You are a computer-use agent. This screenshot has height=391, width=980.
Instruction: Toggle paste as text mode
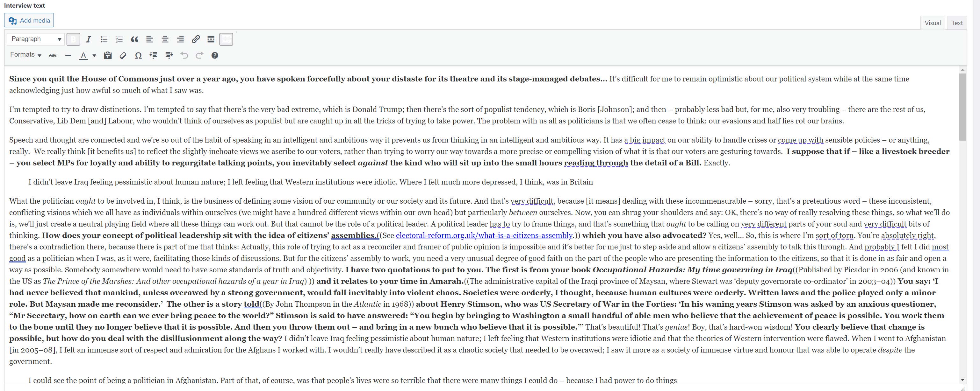click(108, 55)
